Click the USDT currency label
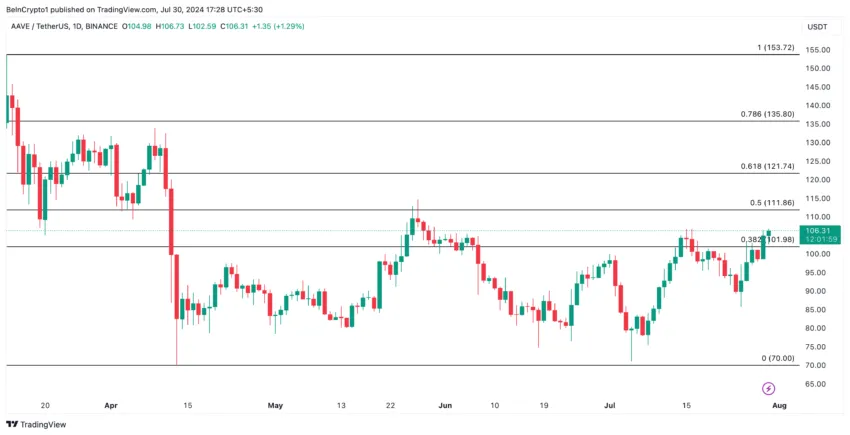The image size is (850, 435). 817,26
